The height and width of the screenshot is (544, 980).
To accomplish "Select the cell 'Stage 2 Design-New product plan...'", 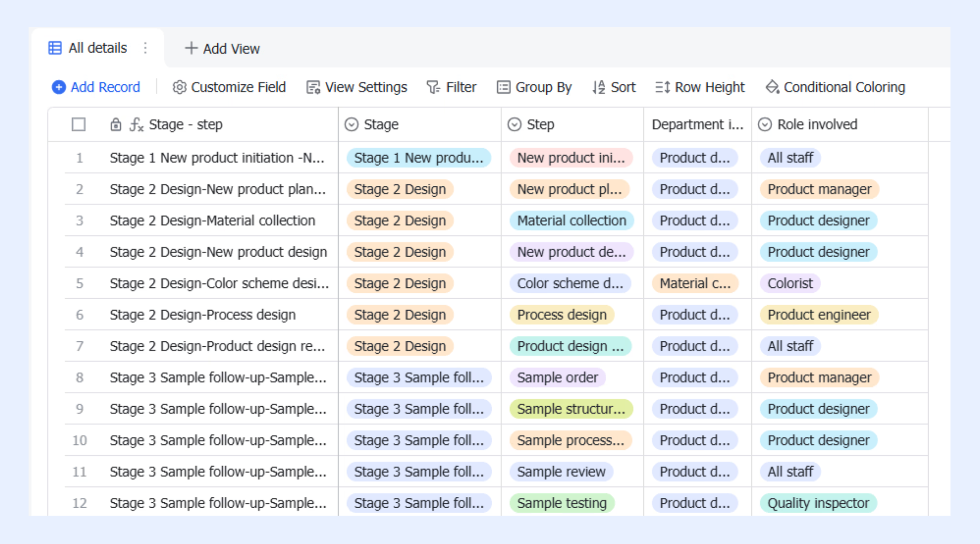I will point(218,189).
